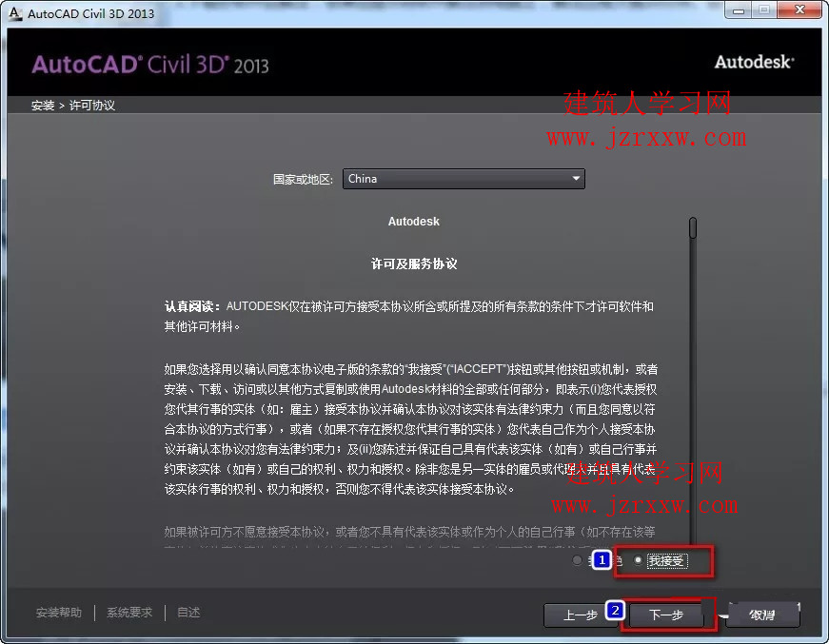Select the 我接受 (I accept) radio button
The image size is (829, 644).
coord(639,560)
